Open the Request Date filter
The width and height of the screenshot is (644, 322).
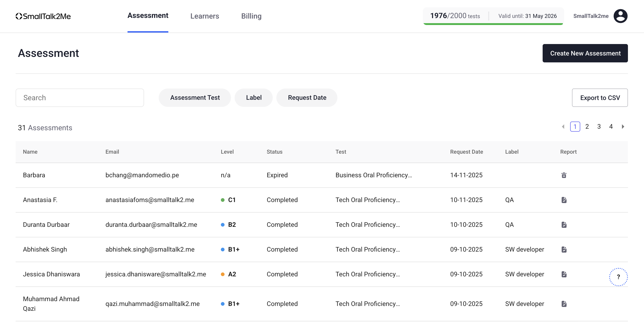click(x=307, y=97)
